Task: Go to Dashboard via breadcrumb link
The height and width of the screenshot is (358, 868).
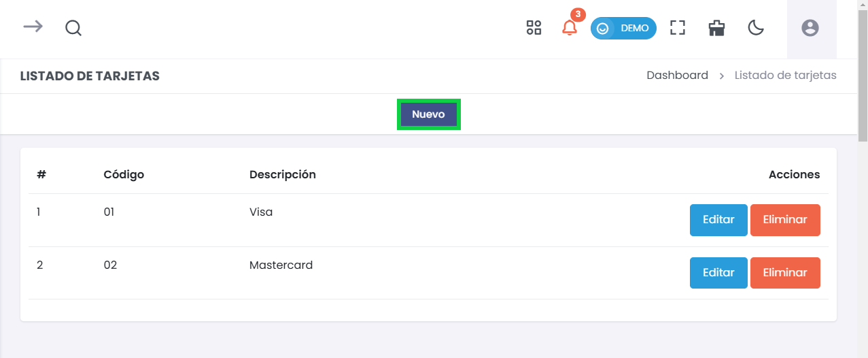Action: [x=677, y=76]
